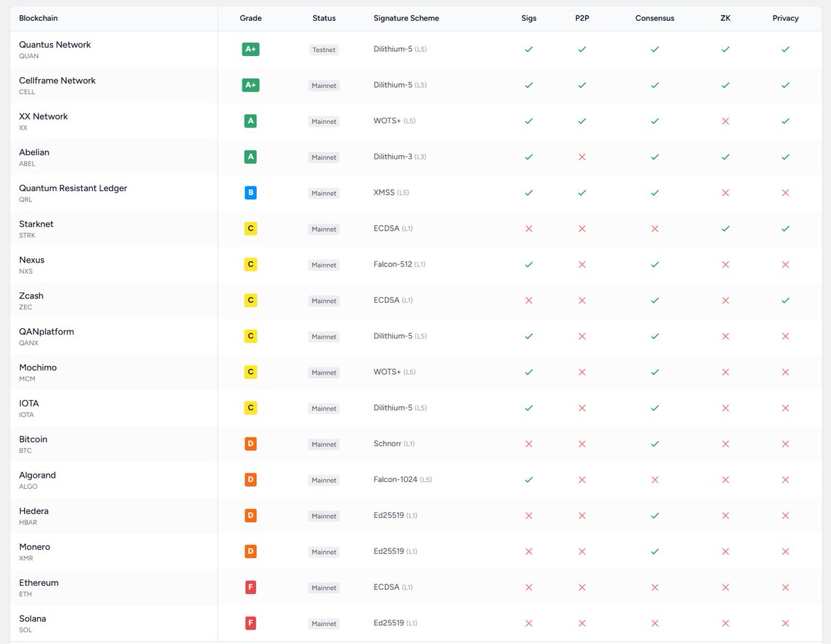Viewport: 831px width, 644px height.
Task: Select the Quantum Resistant Ledger name
Action: tap(73, 188)
